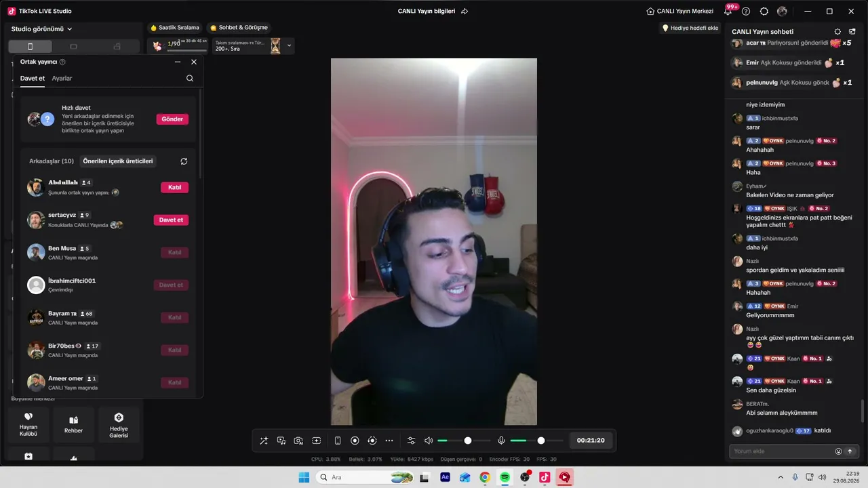Select Önerilen içerik üreticileri tab
Screen dimensions: 868x488
[x=118, y=161]
